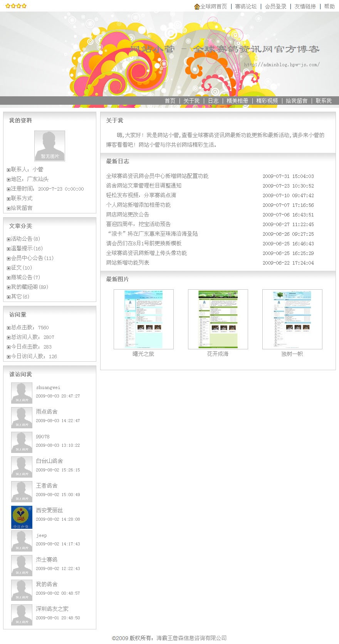
Task: Expand the plus icon next to 会员中心公告
Action: 8,258
